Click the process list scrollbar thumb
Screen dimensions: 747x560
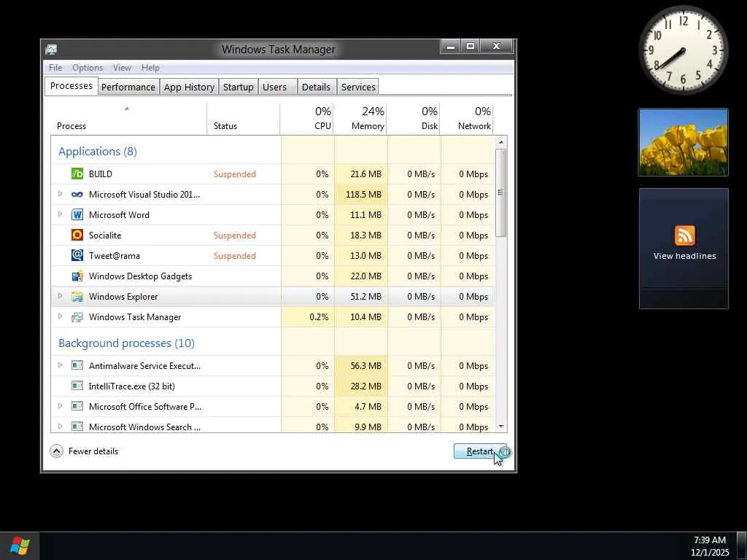click(500, 192)
